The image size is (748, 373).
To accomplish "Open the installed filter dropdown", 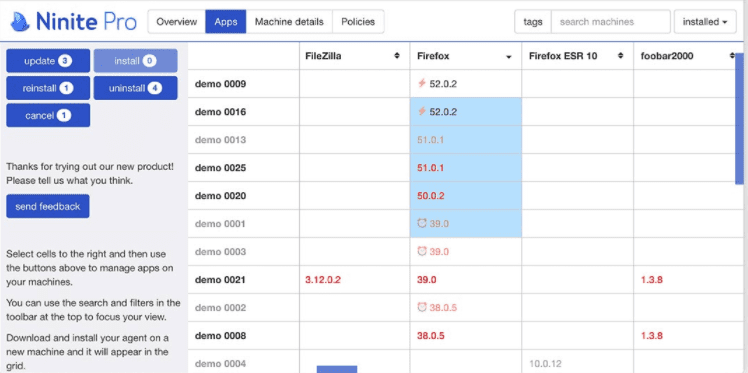I will pos(705,22).
